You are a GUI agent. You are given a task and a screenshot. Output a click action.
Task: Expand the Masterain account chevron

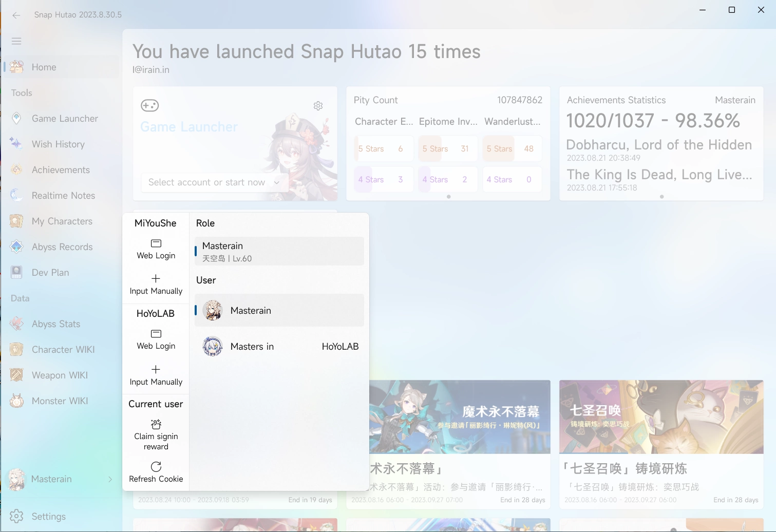click(110, 479)
